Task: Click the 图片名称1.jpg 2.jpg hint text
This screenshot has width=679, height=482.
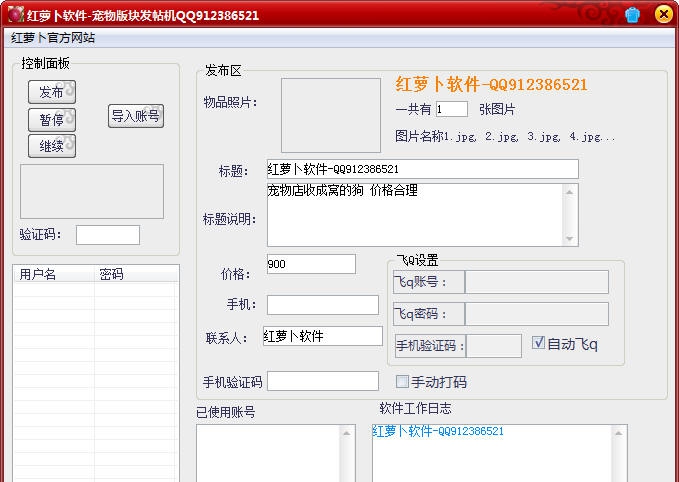Action: (505, 137)
